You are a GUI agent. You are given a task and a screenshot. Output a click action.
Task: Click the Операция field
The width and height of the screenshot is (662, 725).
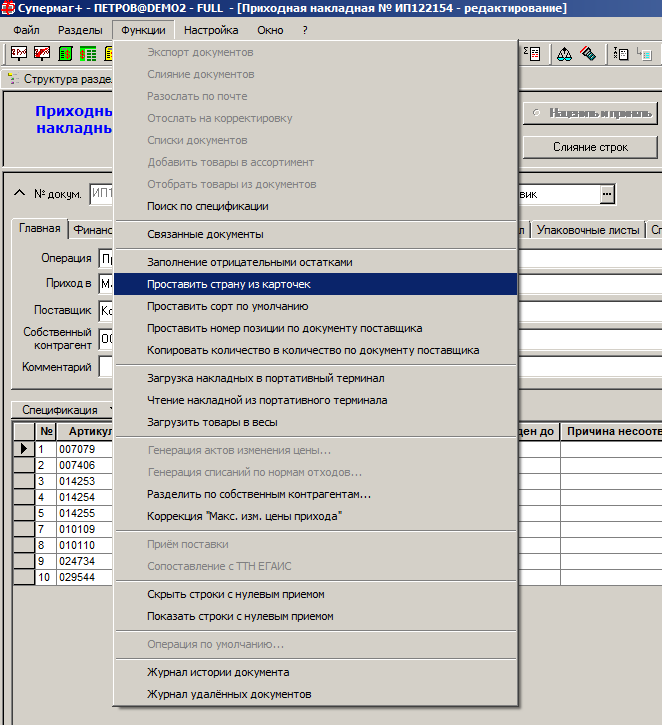[x=106, y=258]
